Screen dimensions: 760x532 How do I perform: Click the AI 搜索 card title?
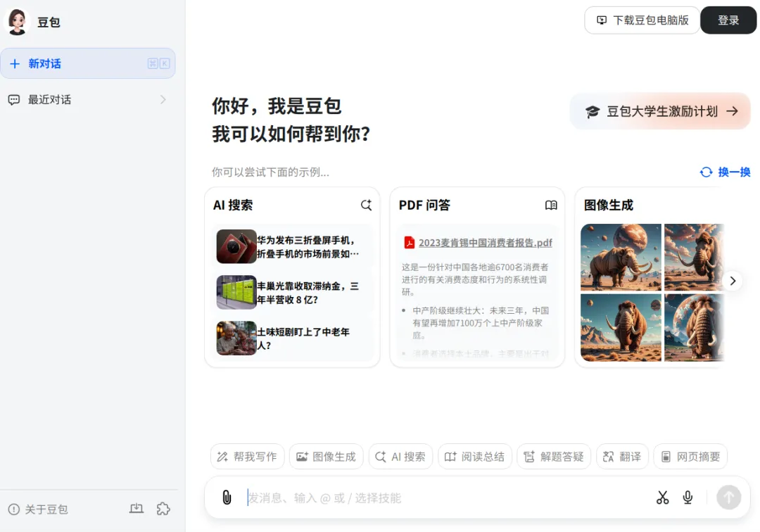click(233, 205)
